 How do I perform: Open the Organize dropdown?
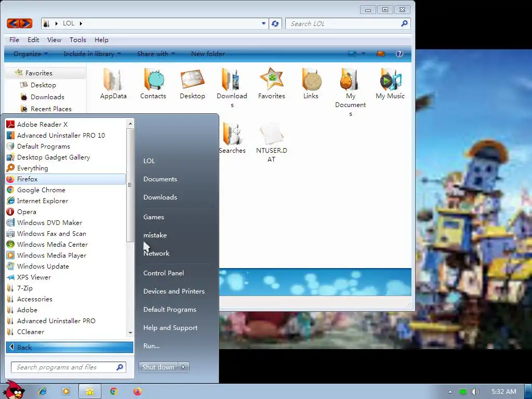[31, 54]
